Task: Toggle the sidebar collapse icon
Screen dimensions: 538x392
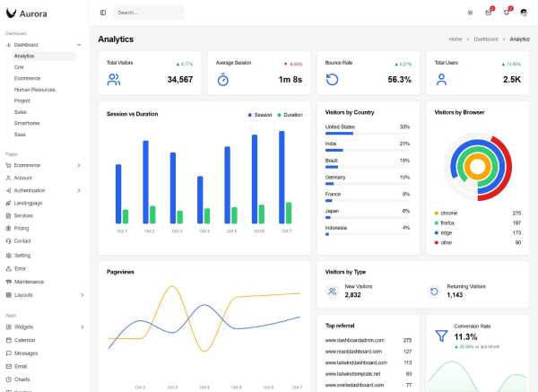Action: (103, 13)
